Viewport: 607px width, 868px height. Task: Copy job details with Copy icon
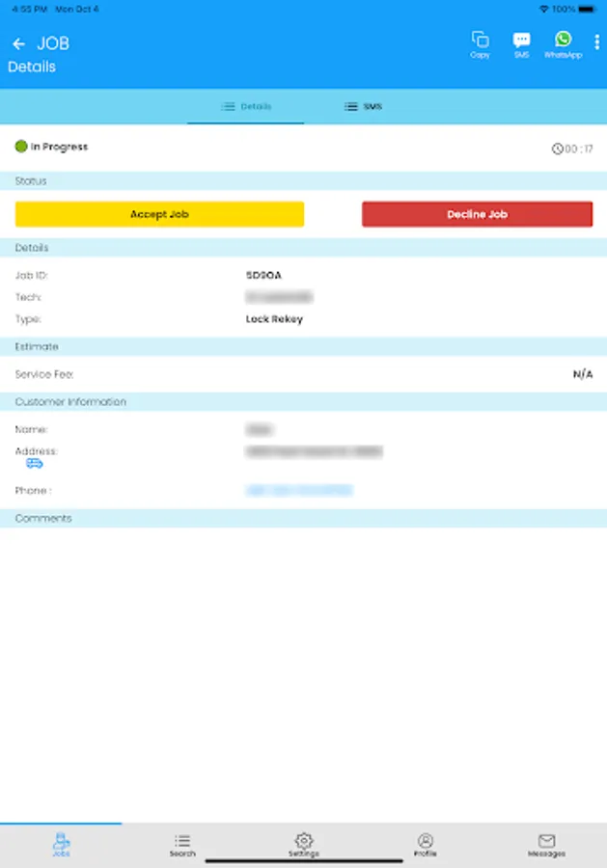point(481,44)
